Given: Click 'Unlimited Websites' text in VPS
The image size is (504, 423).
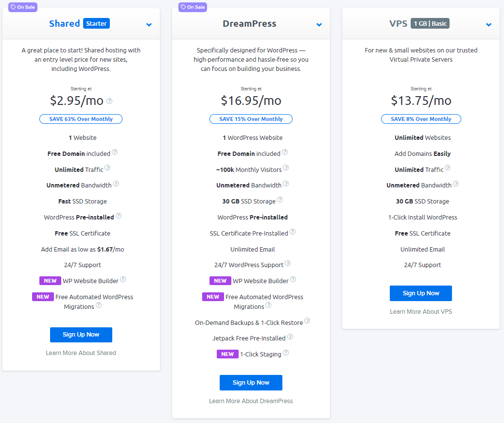Looking at the screenshot, I should pos(423,137).
